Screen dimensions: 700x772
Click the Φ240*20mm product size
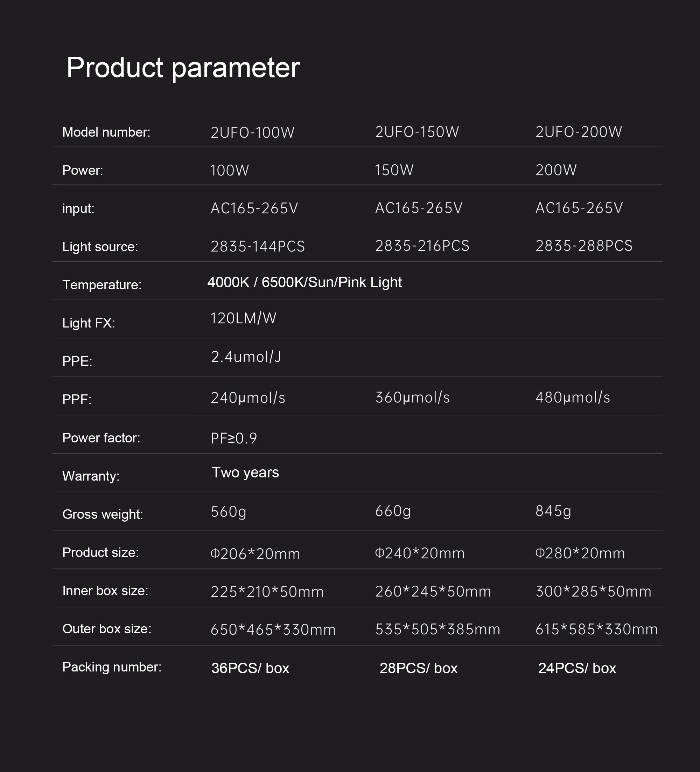tap(419, 553)
